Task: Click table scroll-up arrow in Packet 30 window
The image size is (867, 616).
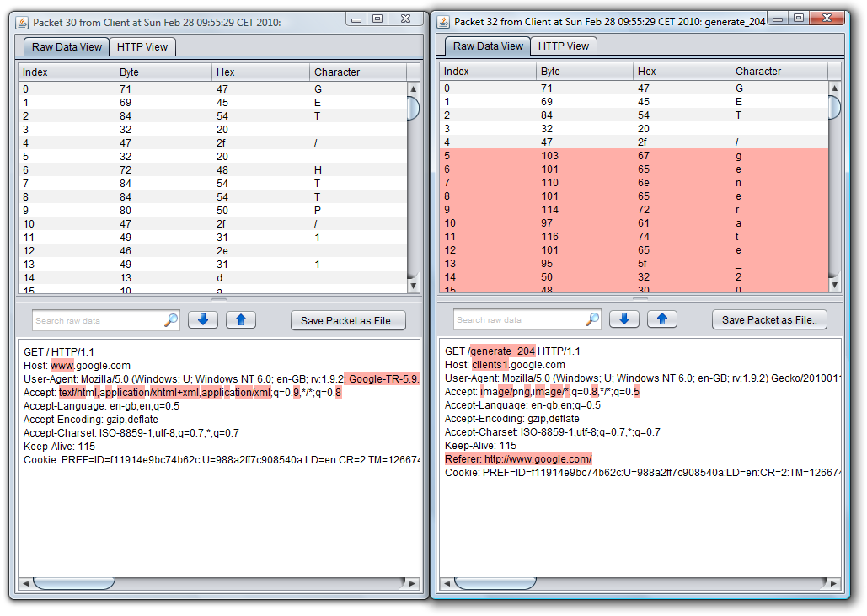Action: tap(413, 88)
